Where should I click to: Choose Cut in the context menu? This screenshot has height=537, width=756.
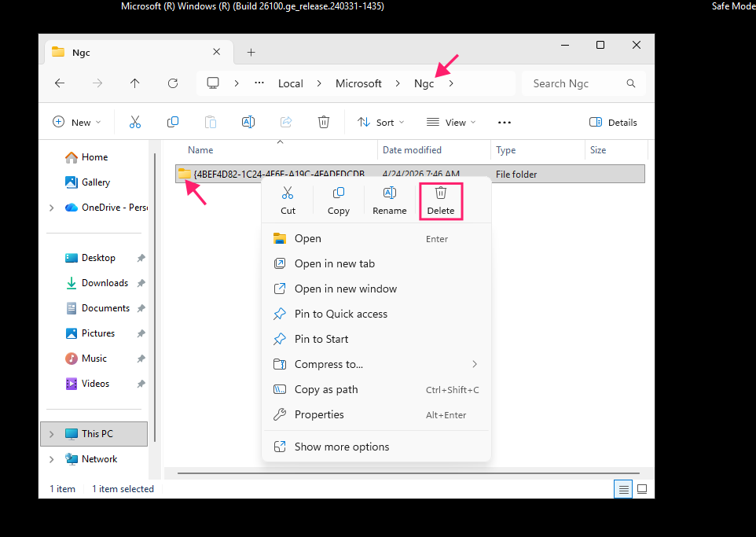click(x=288, y=200)
